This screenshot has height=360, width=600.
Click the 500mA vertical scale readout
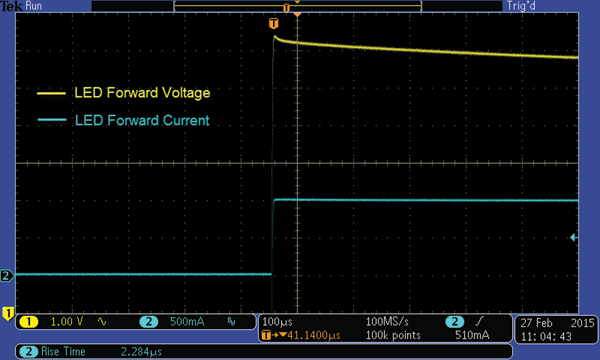pyautogui.click(x=187, y=322)
